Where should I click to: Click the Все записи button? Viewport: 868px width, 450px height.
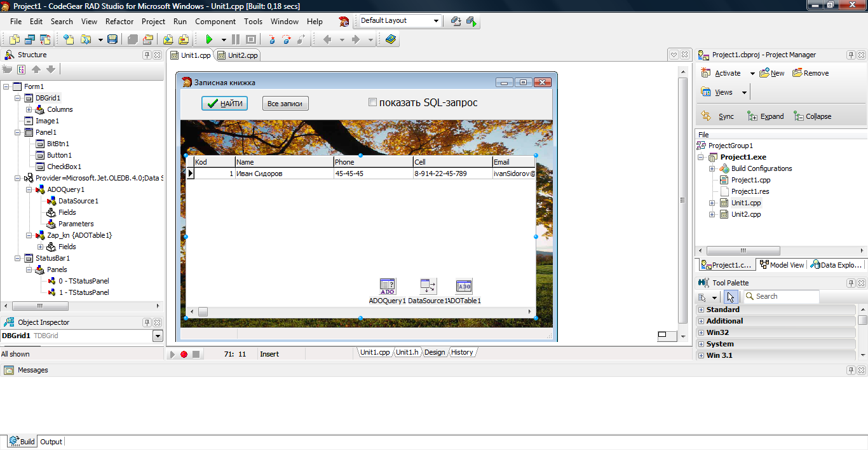point(285,104)
